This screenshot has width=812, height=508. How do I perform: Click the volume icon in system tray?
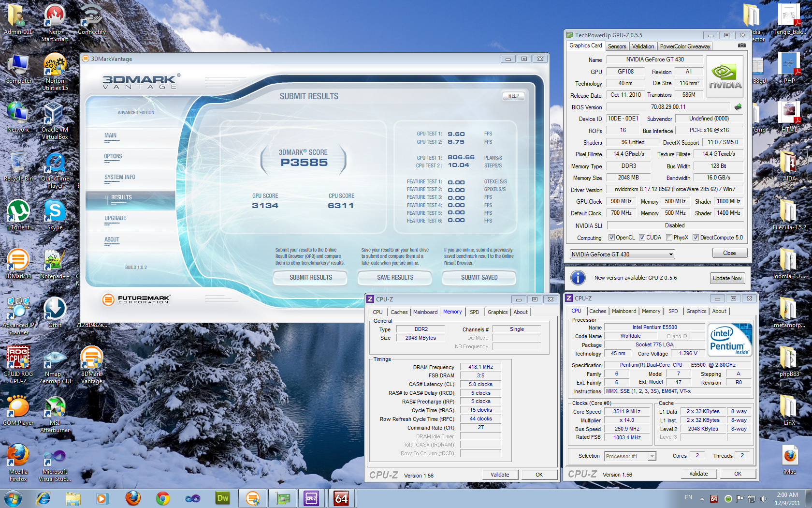[763, 498]
